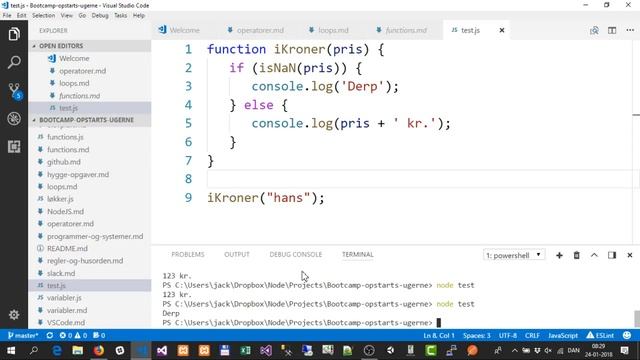
Task: Change the JavaScript language mode
Action: tap(563, 336)
